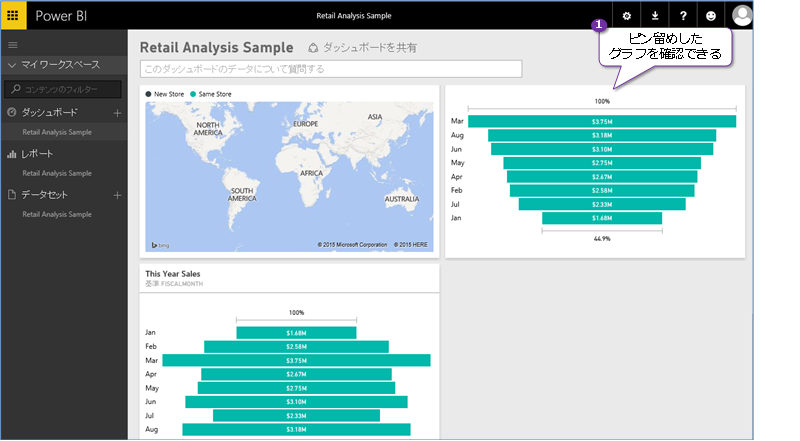Select the レポート section header
The height and width of the screenshot is (441, 800).
[x=37, y=154]
